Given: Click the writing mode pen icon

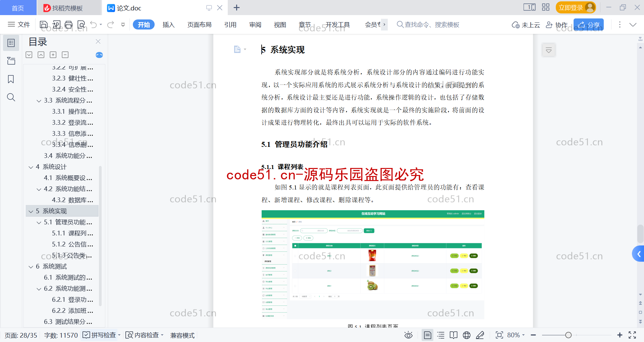Looking at the screenshot, I should [480, 335].
